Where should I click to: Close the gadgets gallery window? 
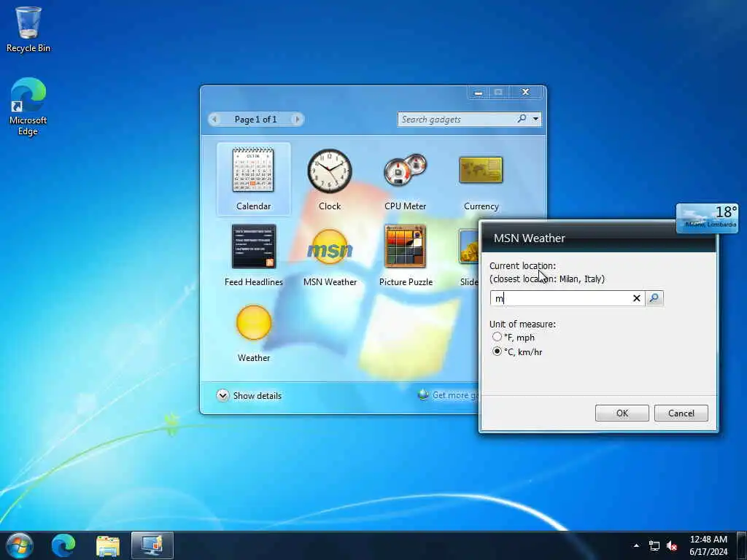(x=525, y=92)
